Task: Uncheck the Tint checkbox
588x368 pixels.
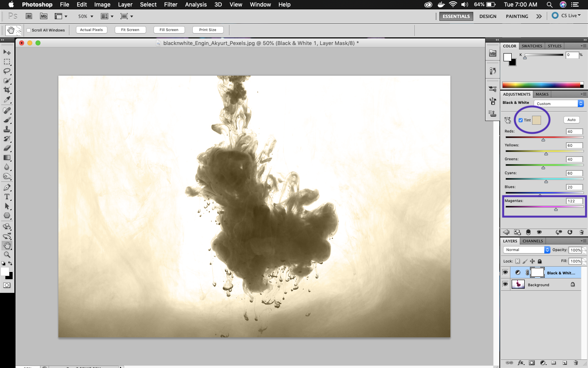Action: (521, 120)
